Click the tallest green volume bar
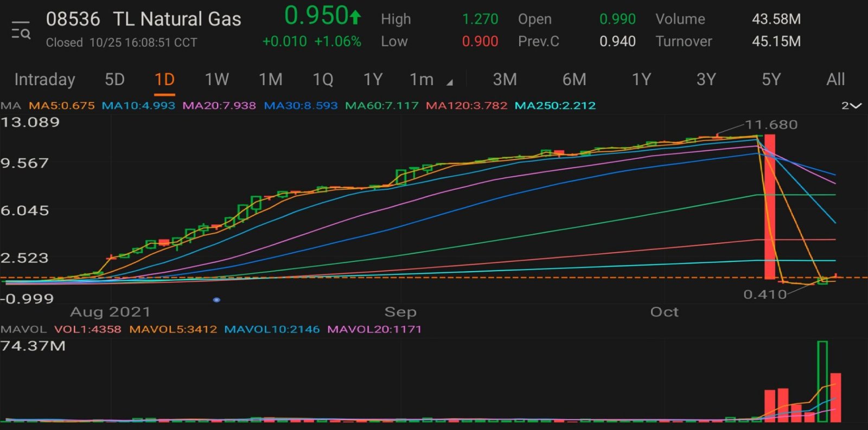This screenshot has width=868, height=430. click(822, 381)
